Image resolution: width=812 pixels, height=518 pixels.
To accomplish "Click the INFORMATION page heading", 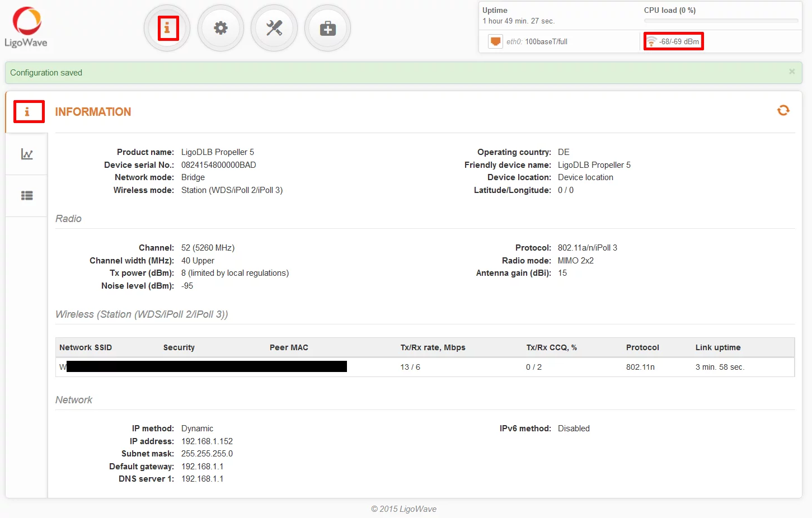I will tap(93, 112).
